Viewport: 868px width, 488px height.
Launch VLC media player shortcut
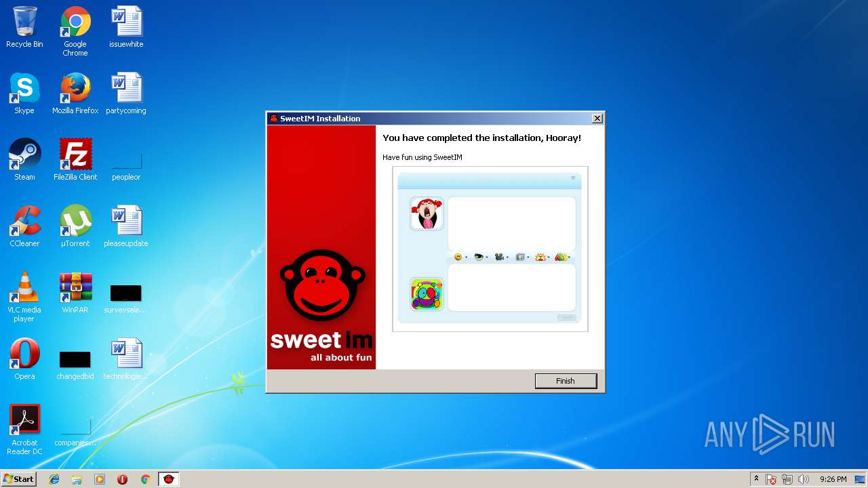[24, 297]
